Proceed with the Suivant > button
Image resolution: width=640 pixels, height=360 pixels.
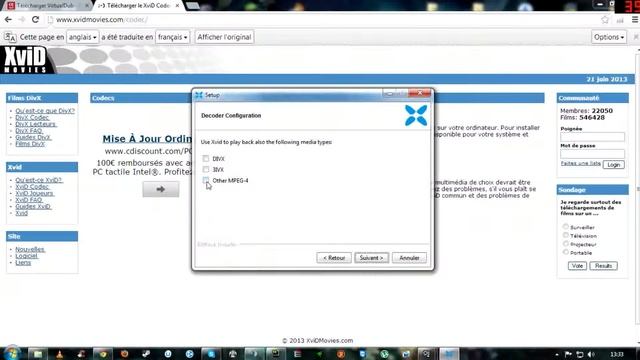371,258
